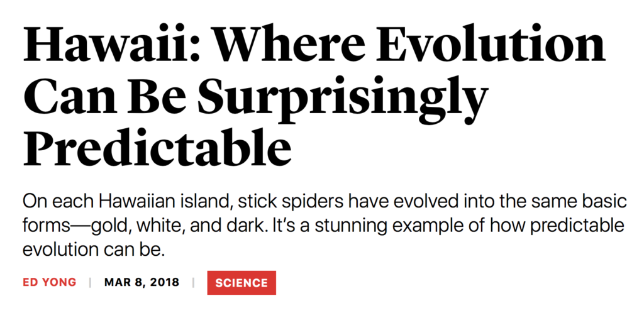Screen dimensions: 644x313
Task: Open the Ed Yong author page
Action: (49, 282)
